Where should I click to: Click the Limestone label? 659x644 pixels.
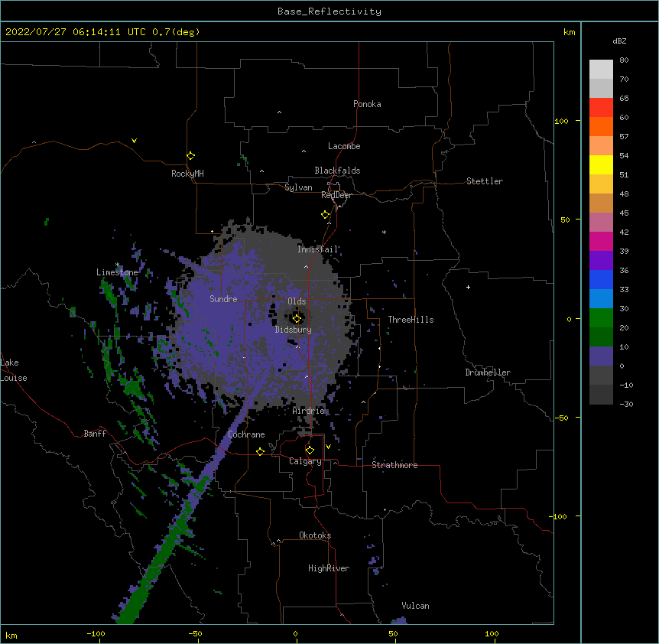coord(117,272)
